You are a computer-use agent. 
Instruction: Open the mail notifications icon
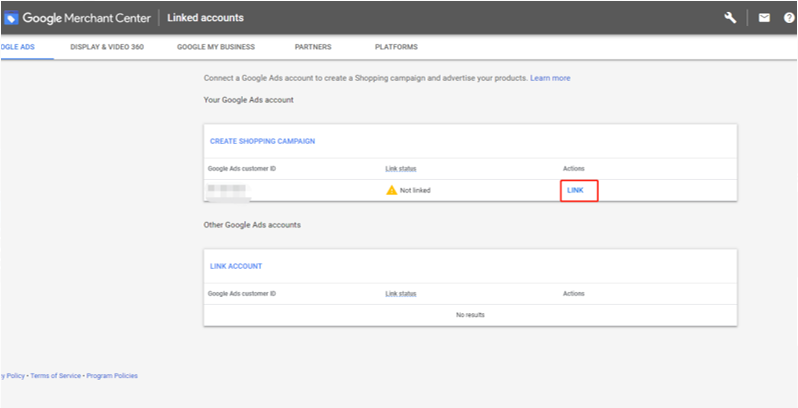point(764,18)
